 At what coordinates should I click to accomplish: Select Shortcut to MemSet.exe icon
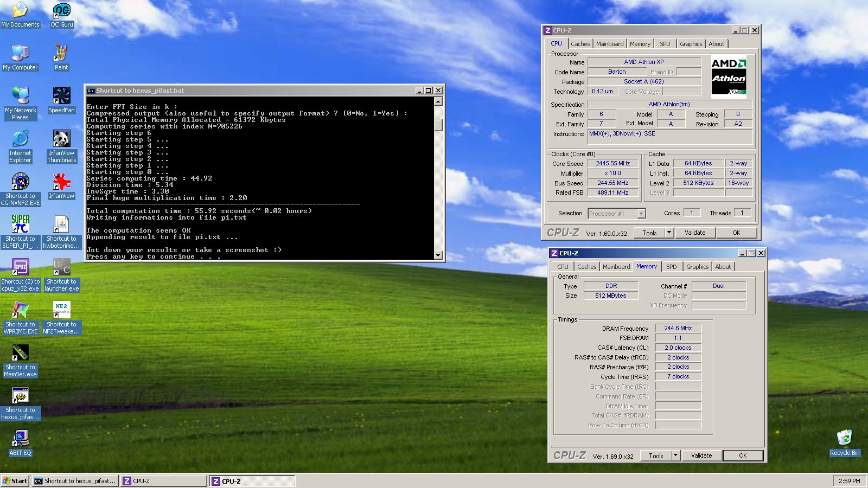(20, 361)
